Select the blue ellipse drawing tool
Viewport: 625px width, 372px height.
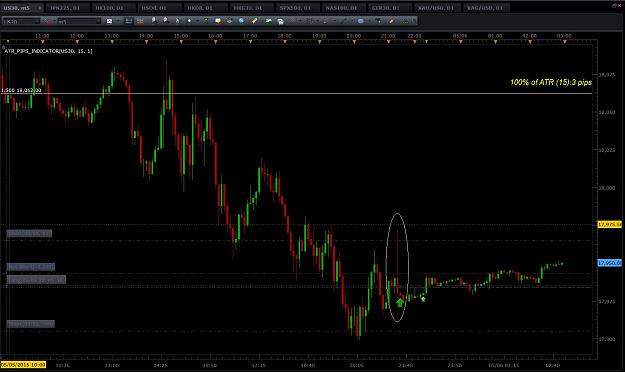point(360,21)
